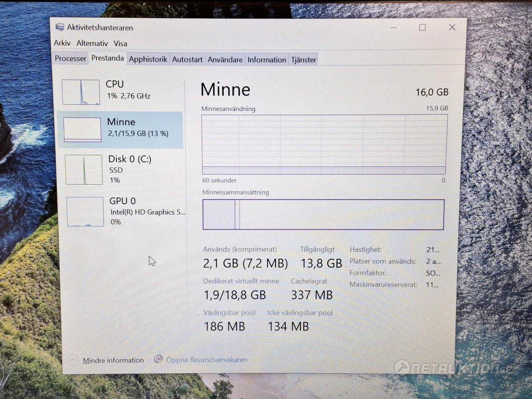The width and height of the screenshot is (532, 399).
Task: Switch to the Användare tab
Action: coord(225,60)
